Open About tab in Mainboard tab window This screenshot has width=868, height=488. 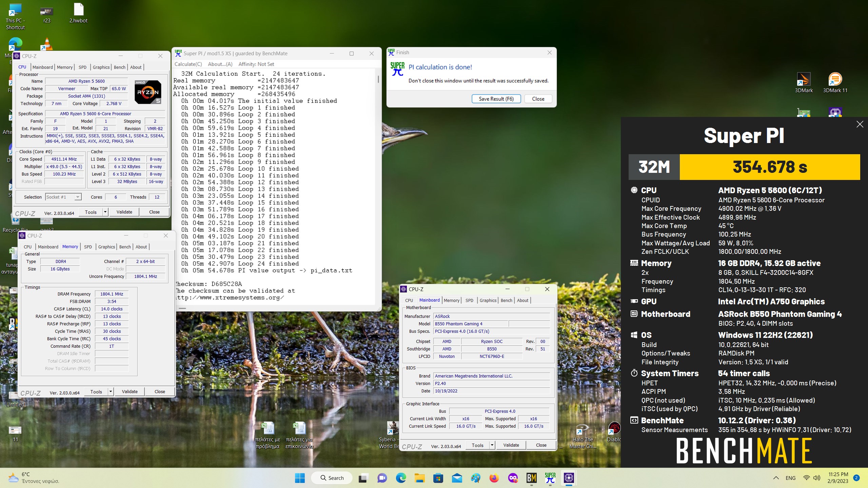[x=522, y=300]
